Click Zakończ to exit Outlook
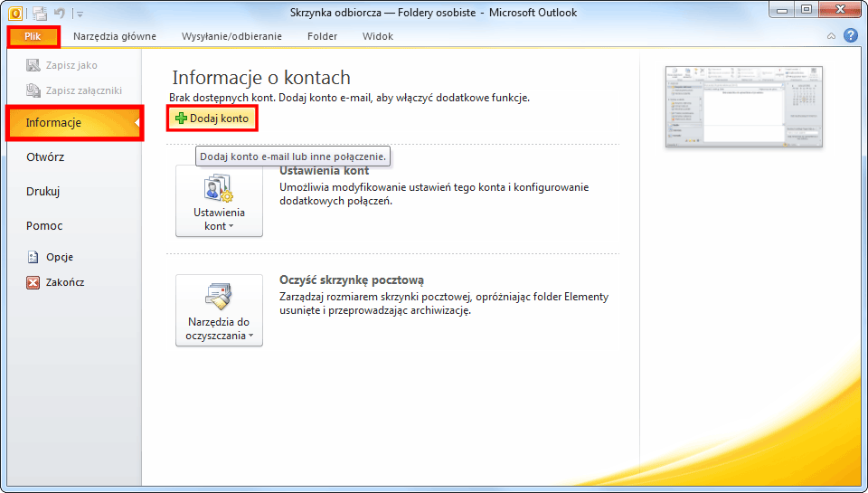 click(55, 282)
